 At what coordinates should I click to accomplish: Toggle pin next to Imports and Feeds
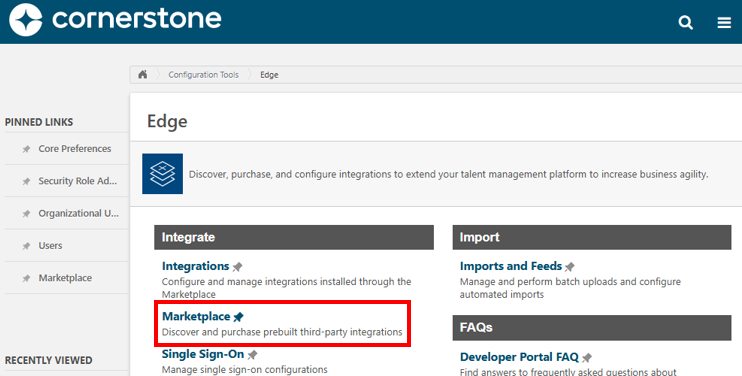(x=570, y=267)
